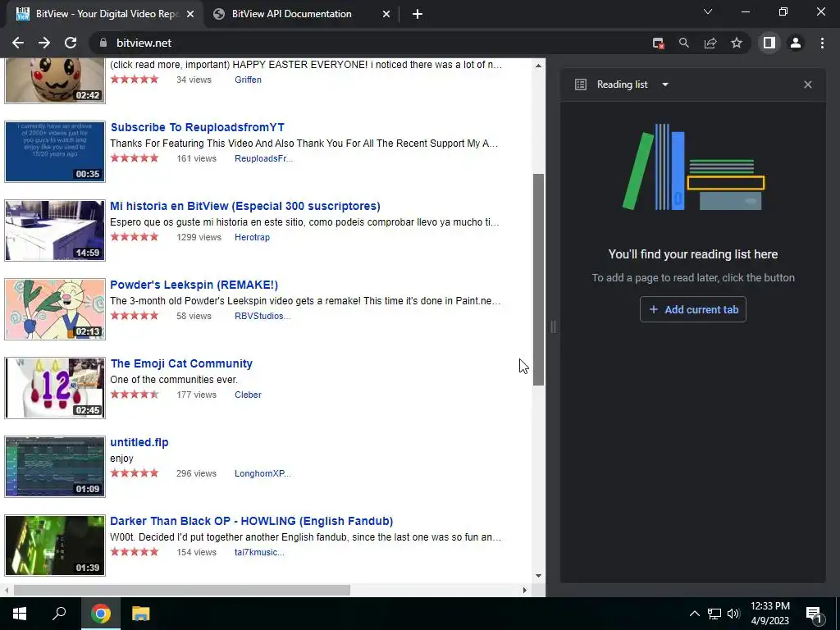
Task: Open the zoom magnifier icon in address bar
Action: [x=684, y=43]
